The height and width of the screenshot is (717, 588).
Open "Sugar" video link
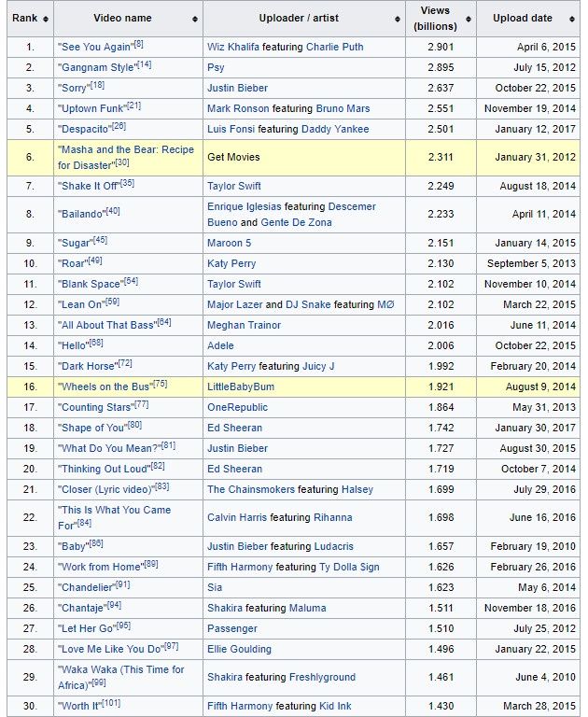coord(76,244)
